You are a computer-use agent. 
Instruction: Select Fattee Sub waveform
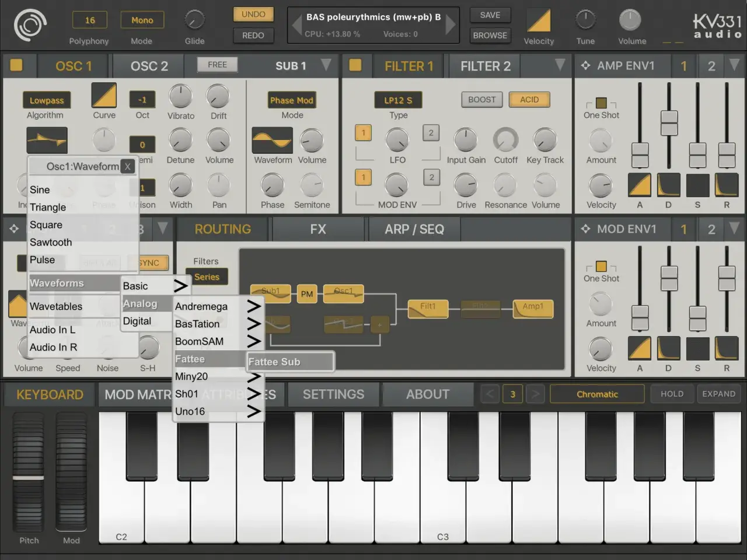click(x=290, y=362)
